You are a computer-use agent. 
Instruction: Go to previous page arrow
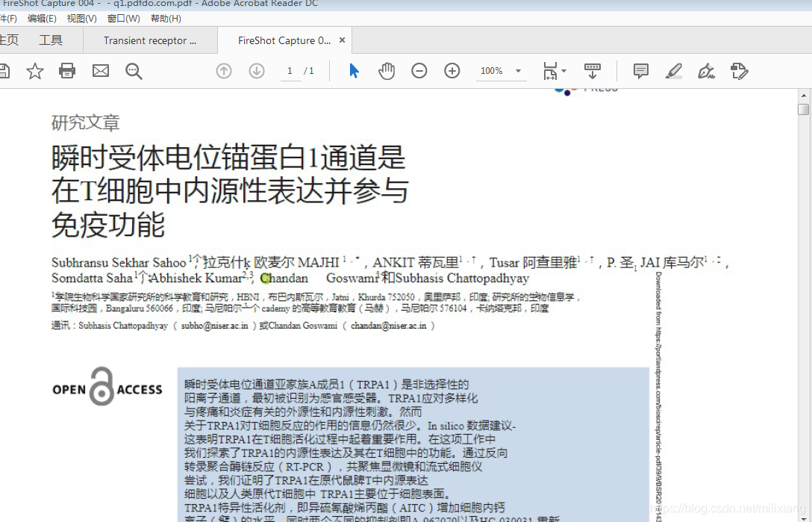224,71
